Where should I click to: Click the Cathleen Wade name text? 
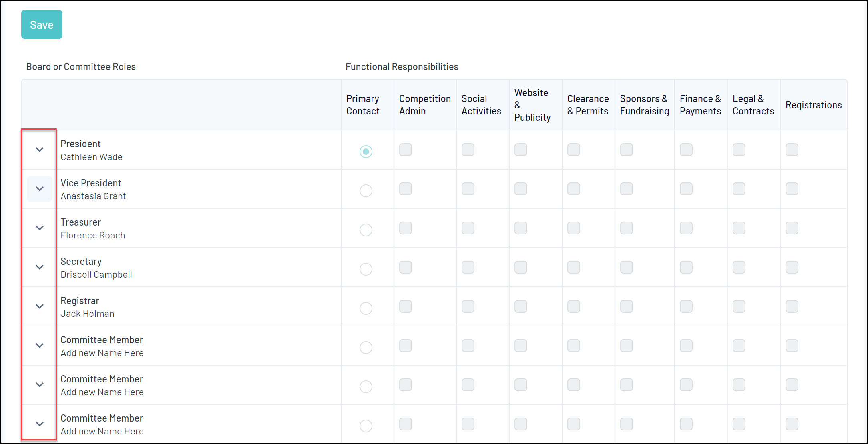[x=91, y=157]
